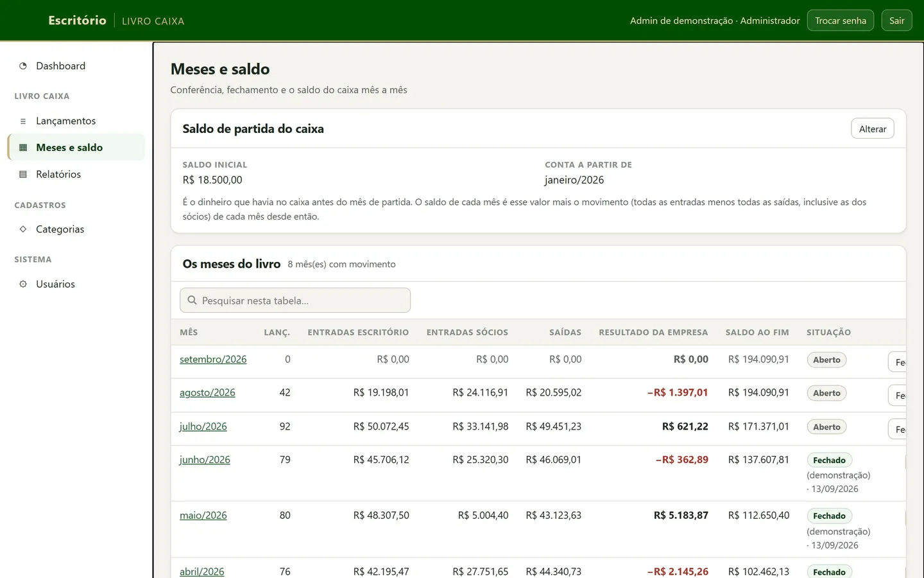Focus the Pesquisar nesta tabela field
Image resolution: width=924 pixels, height=578 pixels.
pyautogui.click(x=295, y=301)
